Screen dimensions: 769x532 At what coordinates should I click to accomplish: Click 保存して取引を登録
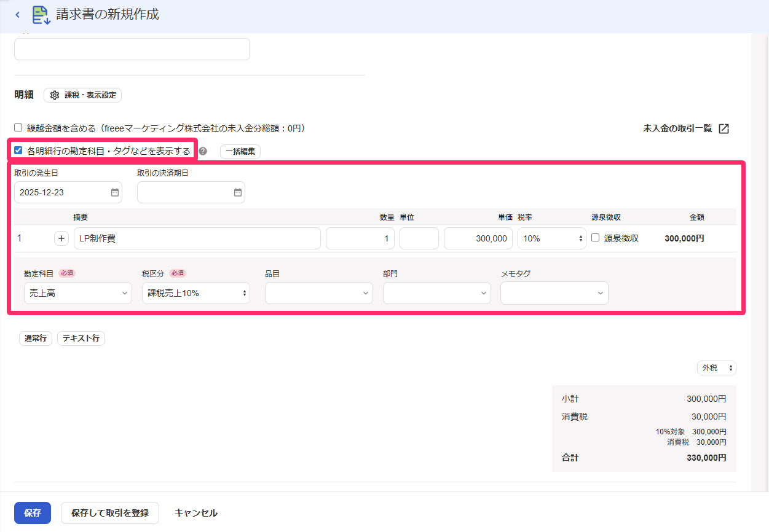coord(110,513)
